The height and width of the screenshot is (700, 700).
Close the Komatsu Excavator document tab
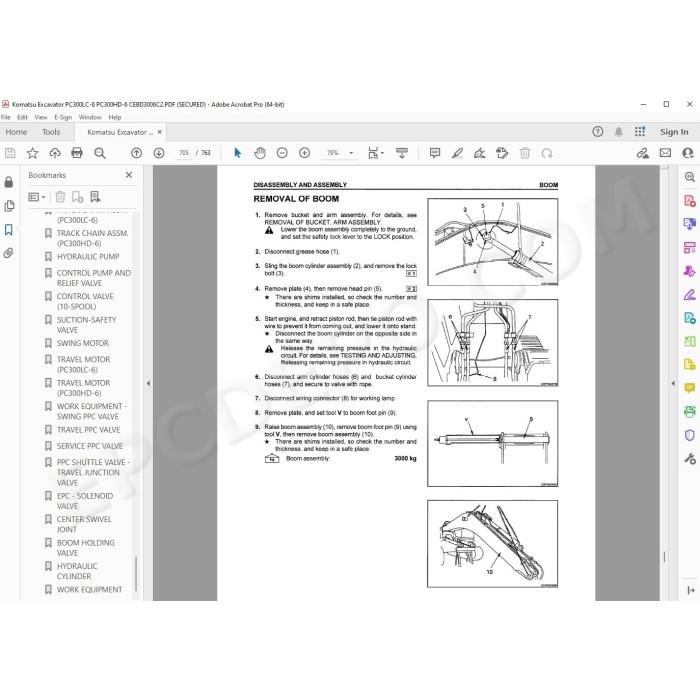[159, 132]
